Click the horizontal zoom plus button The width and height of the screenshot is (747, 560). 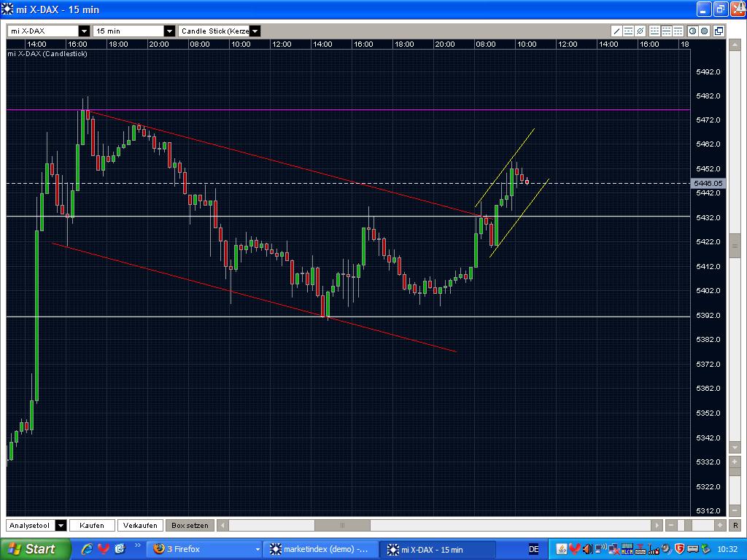point(720,525)
